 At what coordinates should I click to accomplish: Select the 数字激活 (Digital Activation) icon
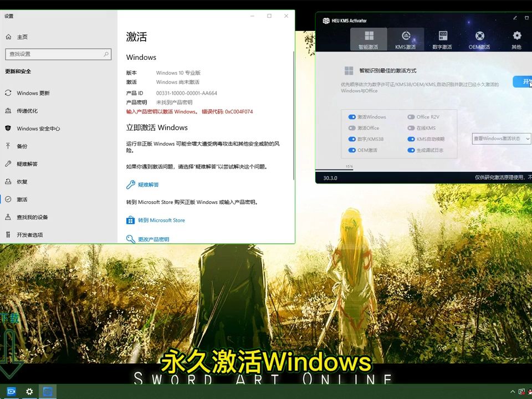pyautogui.click(x=442, y=39)
